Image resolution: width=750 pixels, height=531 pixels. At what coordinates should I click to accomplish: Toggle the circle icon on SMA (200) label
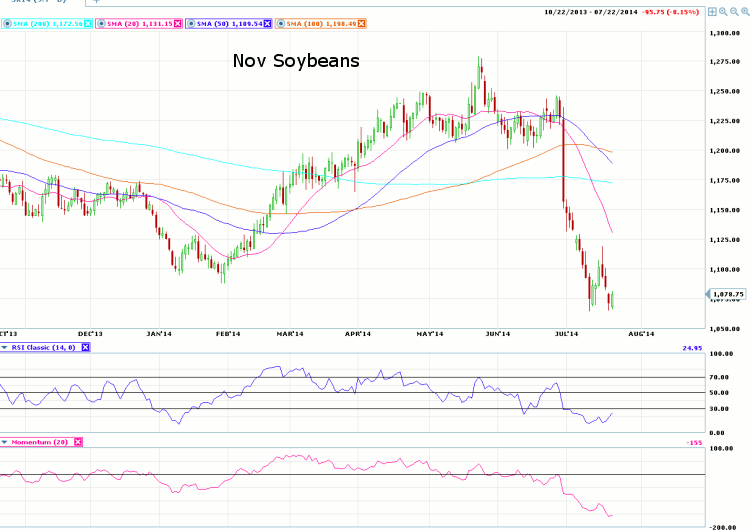click(x=4, y=23)
